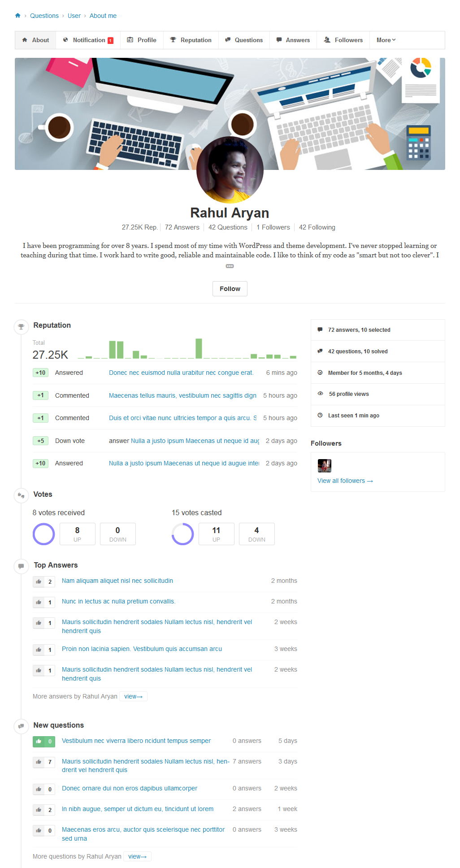Open the Questions breadcrumb link
Image resolution: width=460 pixels, height=868 pixels.
pos(44,16)
